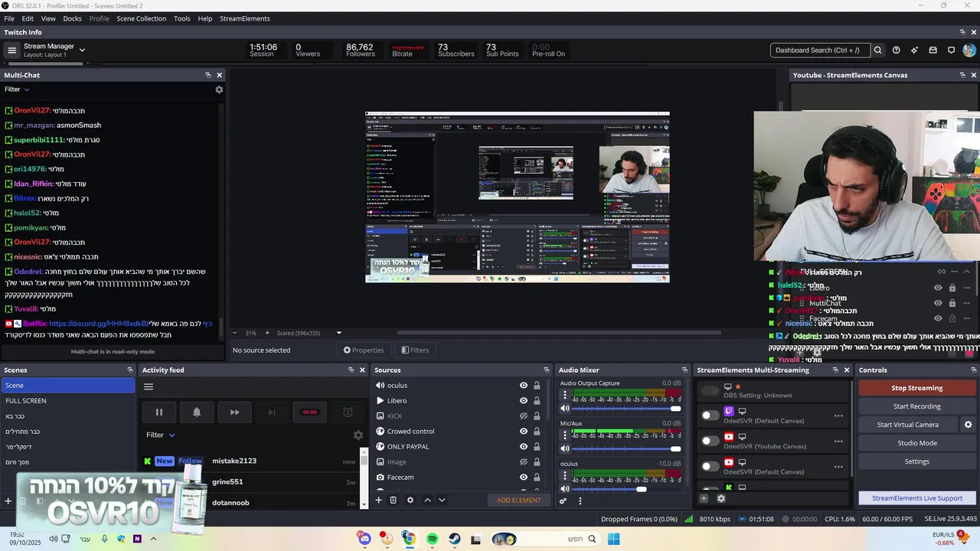Open Activity feed hamburger menu
Screen dimensions: 980x551
point(149,386)
